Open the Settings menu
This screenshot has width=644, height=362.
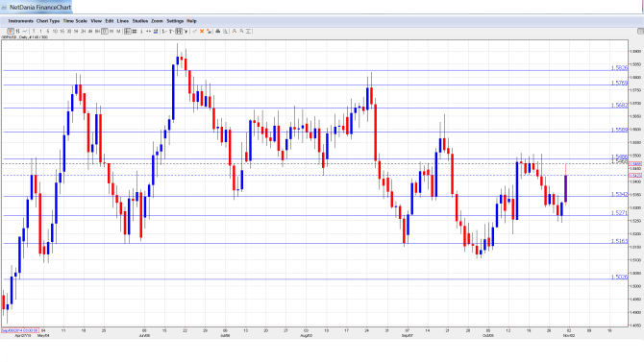coord(175,21)
